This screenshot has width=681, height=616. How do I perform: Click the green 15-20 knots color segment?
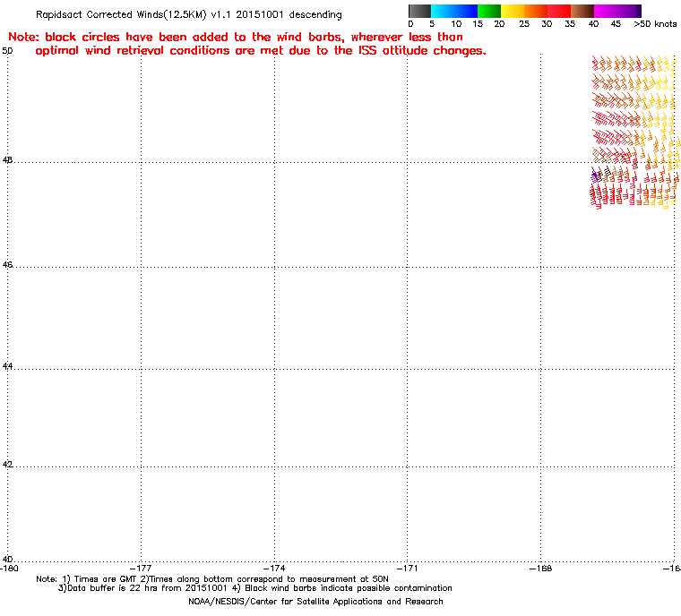489,11
